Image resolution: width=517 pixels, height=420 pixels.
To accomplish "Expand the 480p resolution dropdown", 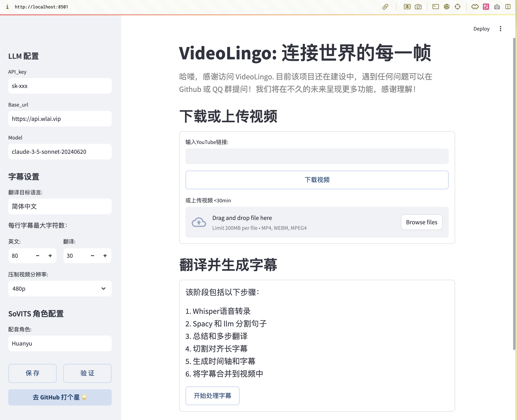I will (x=60, y=288).
